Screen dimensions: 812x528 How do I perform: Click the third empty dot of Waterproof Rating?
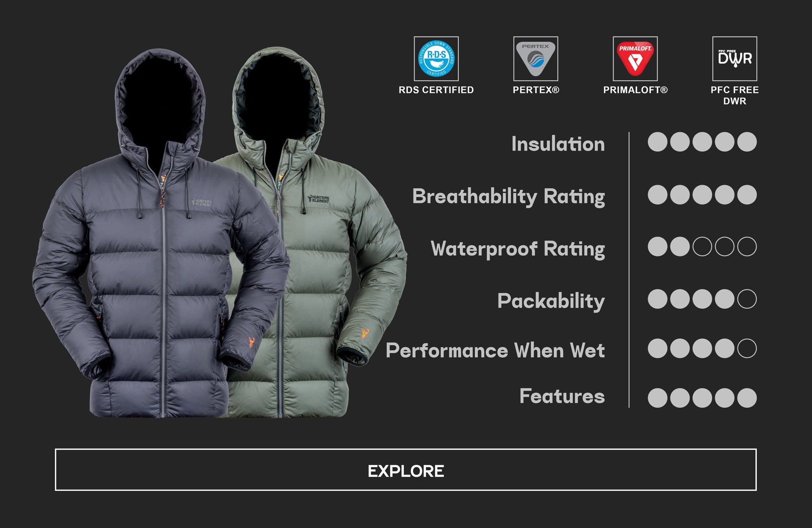point(702,246)
